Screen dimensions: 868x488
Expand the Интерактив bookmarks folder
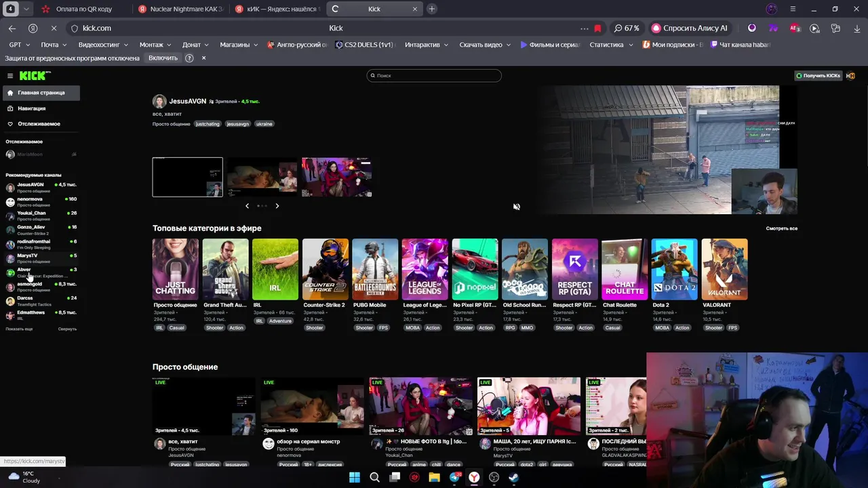[427, 45]
